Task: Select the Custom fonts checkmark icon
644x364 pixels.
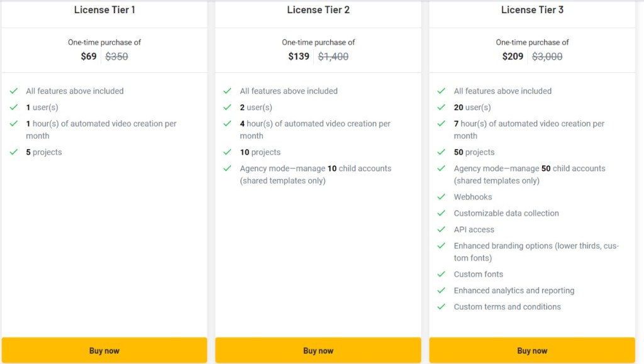Action: tap(441, 274)
